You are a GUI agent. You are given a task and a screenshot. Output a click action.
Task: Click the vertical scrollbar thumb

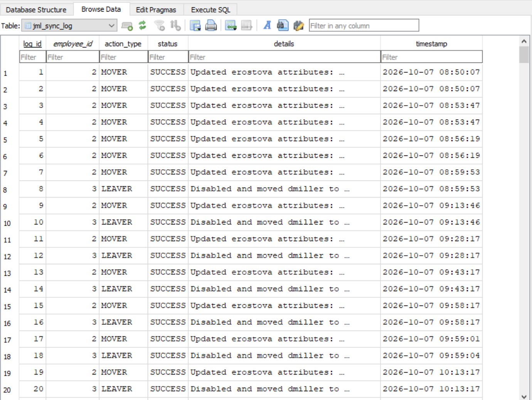[524, 54]
